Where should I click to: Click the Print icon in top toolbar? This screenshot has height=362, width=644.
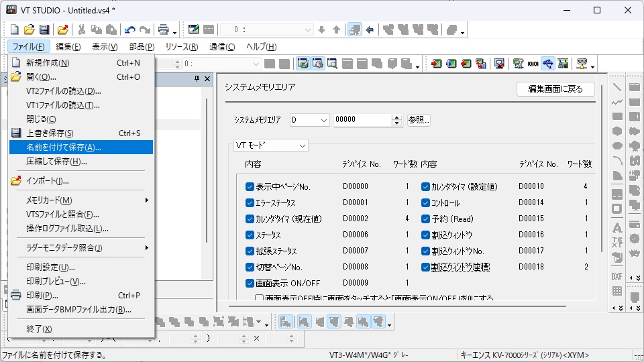163,29
